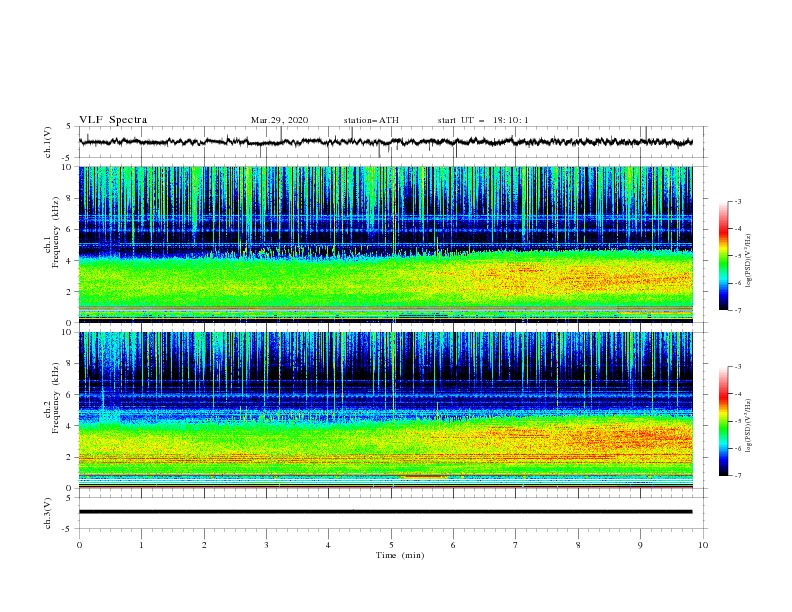Click the ch.1 spectrogram panel
Viewport: 792px width, 612px height.
[x=385, y=244]
